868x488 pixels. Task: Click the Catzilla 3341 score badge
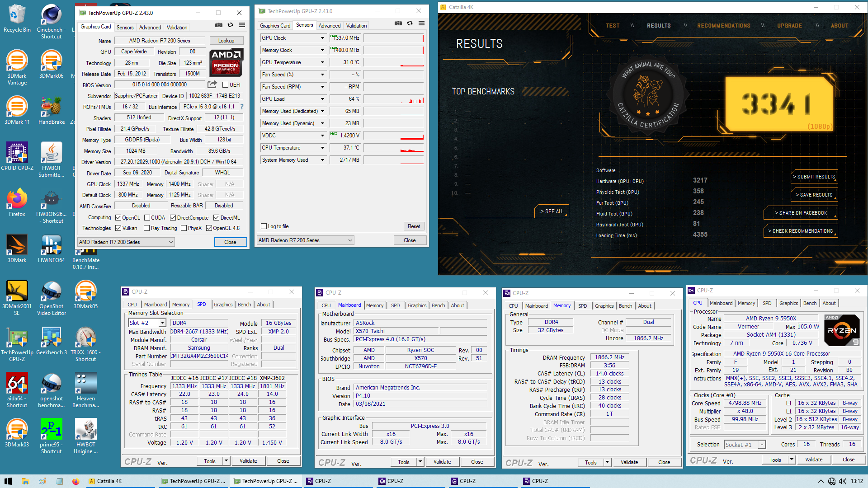click(x=779, y=103)
